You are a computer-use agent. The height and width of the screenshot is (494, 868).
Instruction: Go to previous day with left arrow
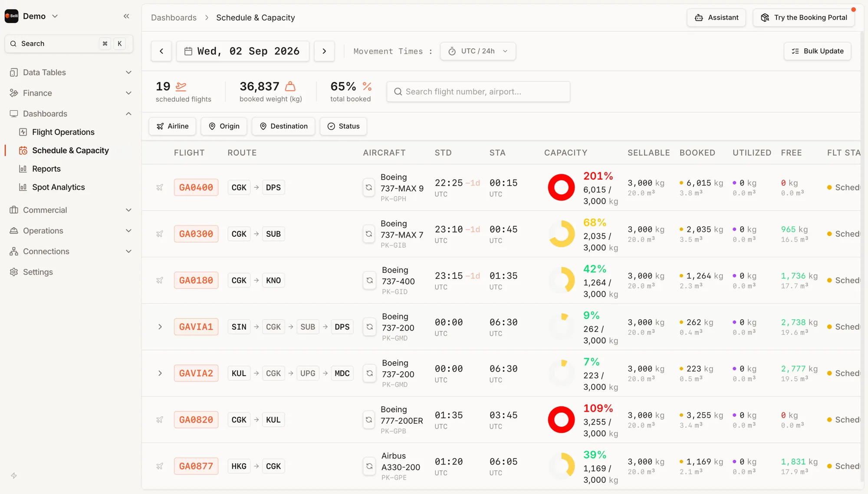click(x=161, y=51)
